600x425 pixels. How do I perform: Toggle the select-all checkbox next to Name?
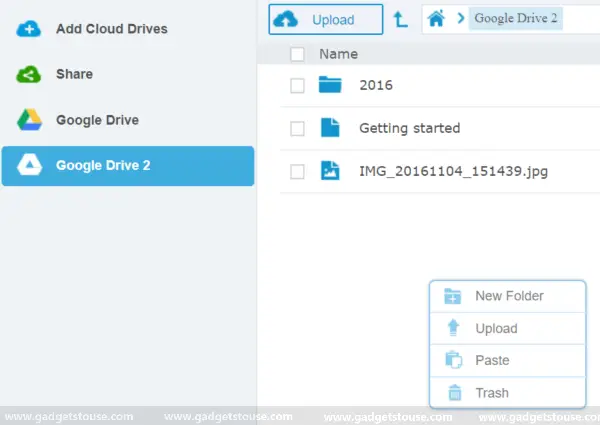pos(297,54)
